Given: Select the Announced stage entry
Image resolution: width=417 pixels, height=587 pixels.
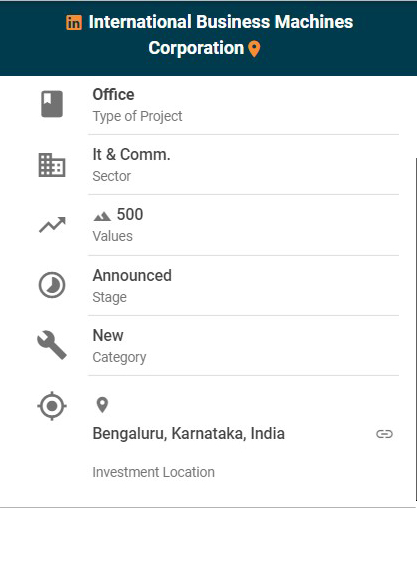Looking at the screenshot, I should (x=243, y=286).
